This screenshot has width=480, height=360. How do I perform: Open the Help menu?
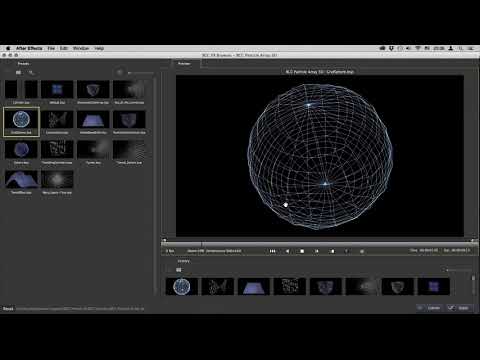(x=99, y=48)
